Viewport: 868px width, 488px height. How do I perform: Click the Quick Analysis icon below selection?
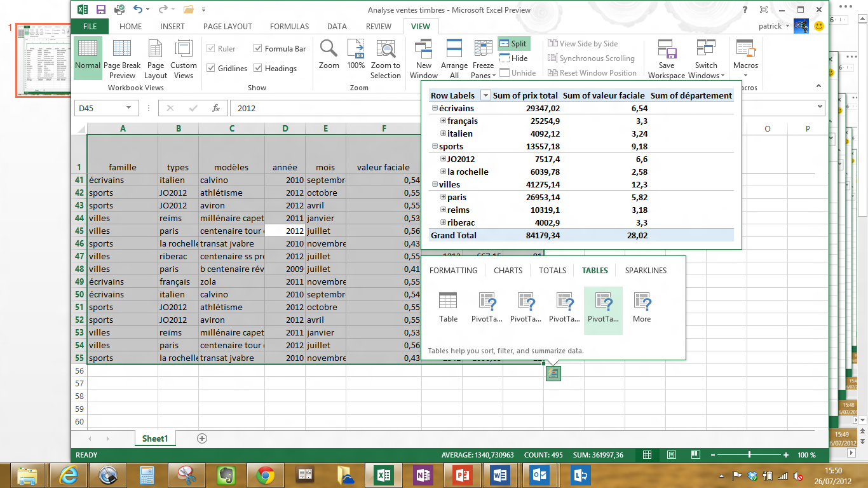pyautogui.click(x=553, y=374)
